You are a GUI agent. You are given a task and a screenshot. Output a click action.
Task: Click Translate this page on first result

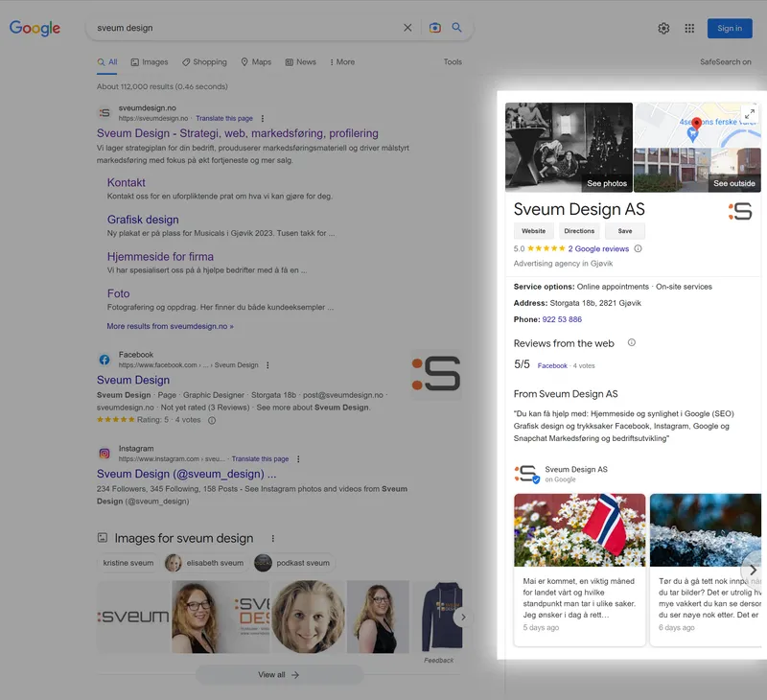(224, 118)
